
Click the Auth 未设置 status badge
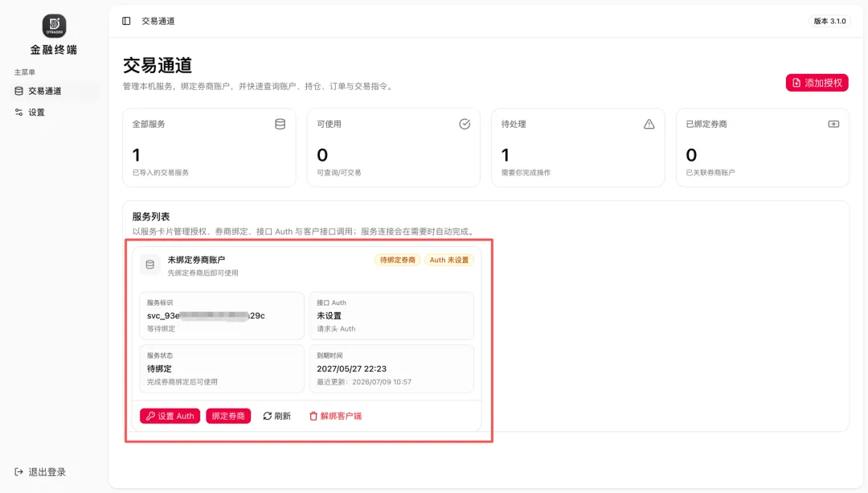[449, 260]
